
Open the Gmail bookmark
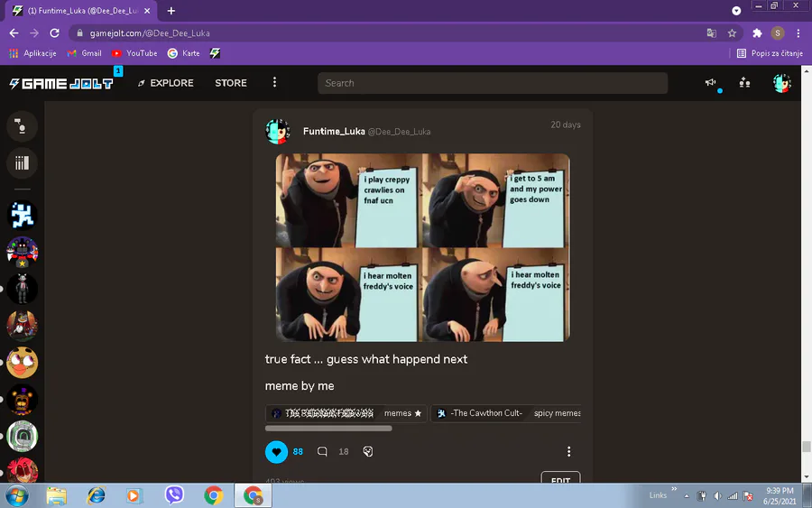(x=85, y=53)
